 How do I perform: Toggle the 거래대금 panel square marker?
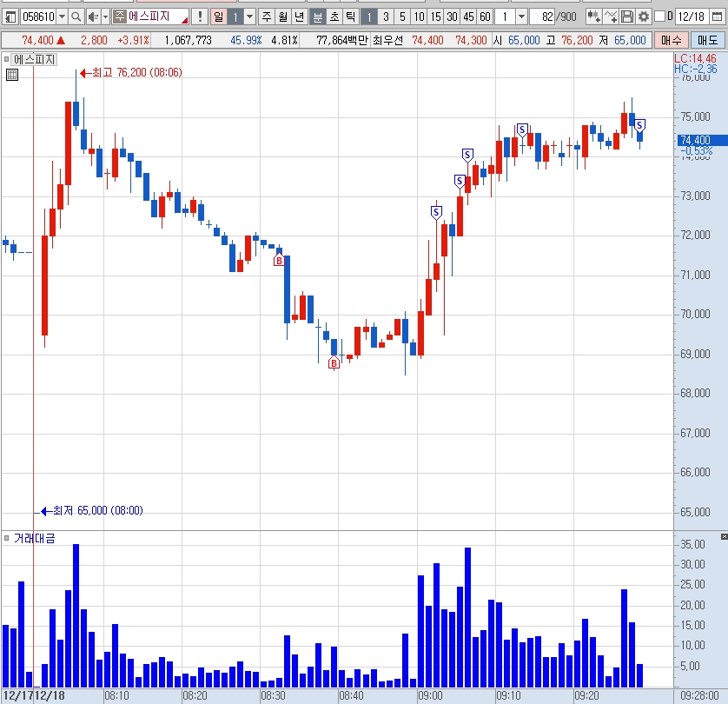[x=6, y=538]
